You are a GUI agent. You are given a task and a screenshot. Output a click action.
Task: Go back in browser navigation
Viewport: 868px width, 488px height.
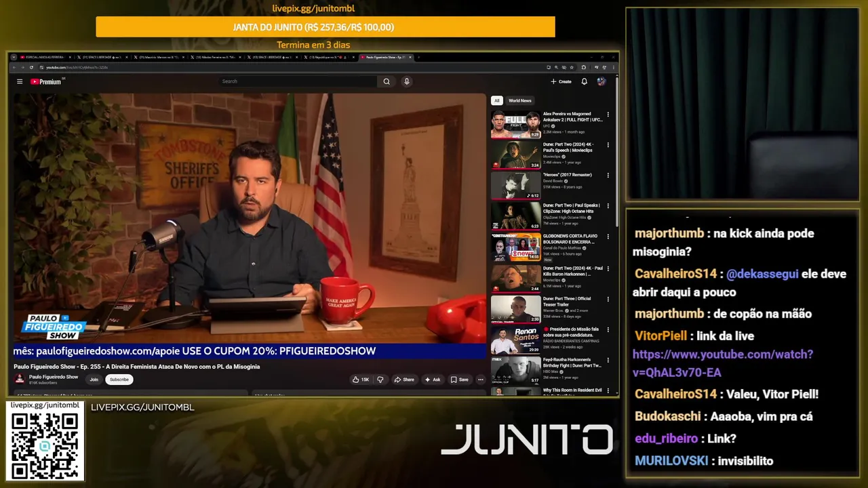pos(14,67)
